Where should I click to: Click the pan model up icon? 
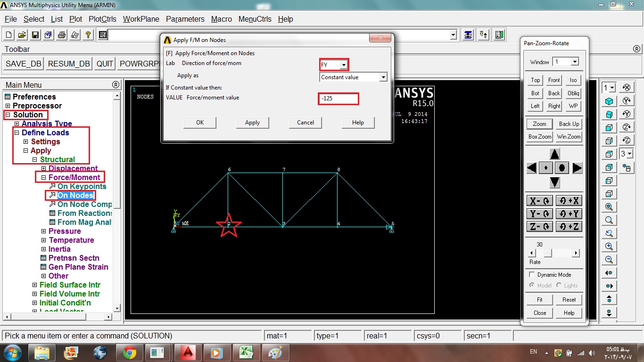coord(609,299)
